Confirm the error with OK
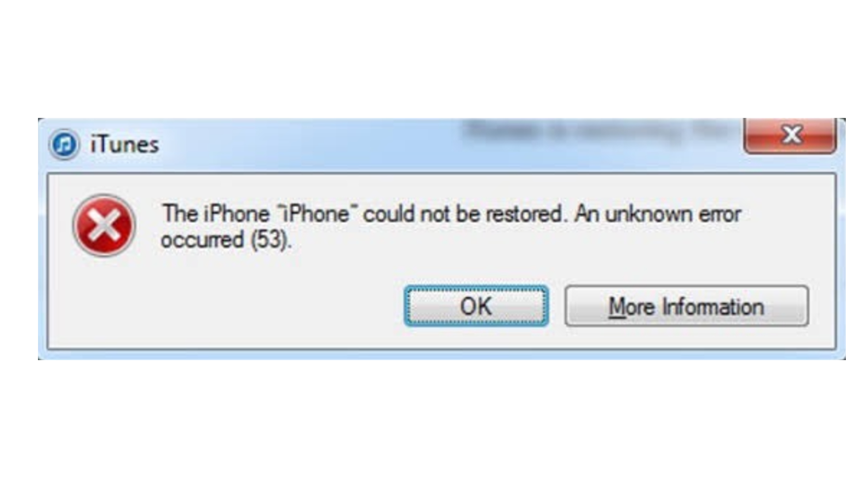This screenshot has width=868, height=488. tap(476, 306)
